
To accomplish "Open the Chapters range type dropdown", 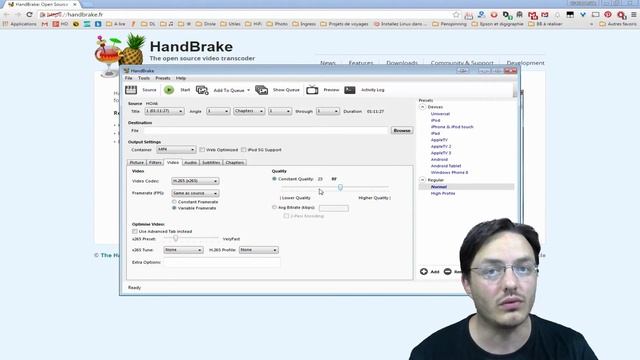I will (249, 111).
